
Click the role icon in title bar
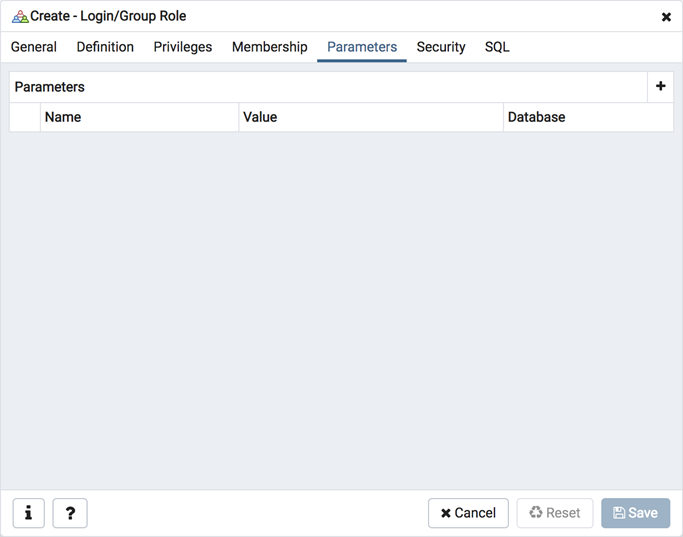tap(19, 17)
